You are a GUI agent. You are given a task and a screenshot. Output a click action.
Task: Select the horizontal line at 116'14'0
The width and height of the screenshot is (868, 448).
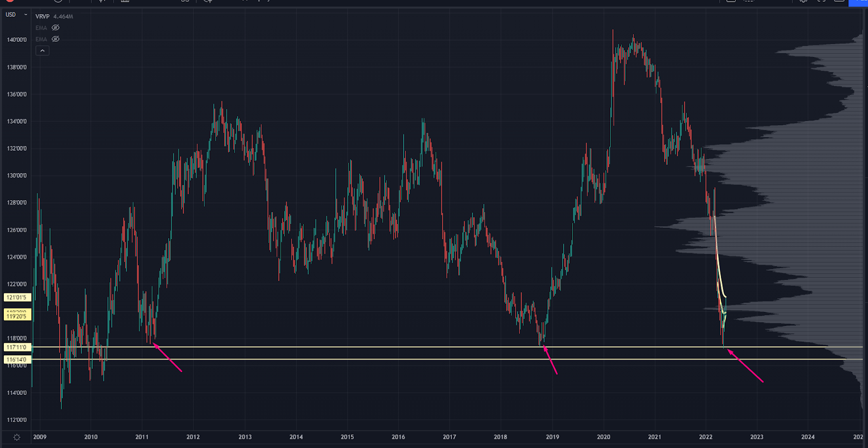pyautogui.click(x=447, y=359)
